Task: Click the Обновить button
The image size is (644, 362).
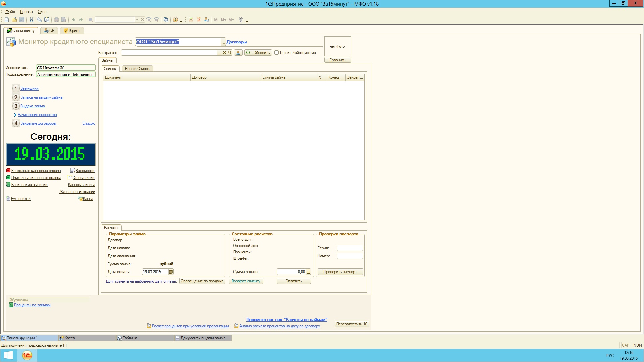Action: pos(258,53)
